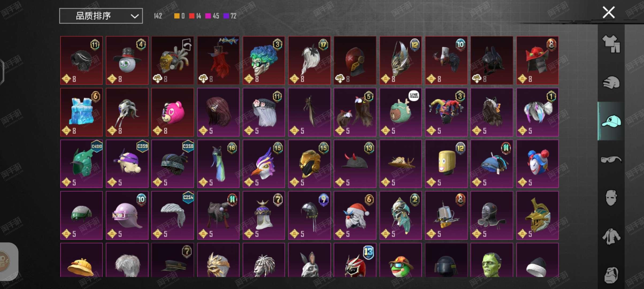This screenshot has width=644, height=289.
Task: Select the cap headwear category icon
Action: coord(611,121)
